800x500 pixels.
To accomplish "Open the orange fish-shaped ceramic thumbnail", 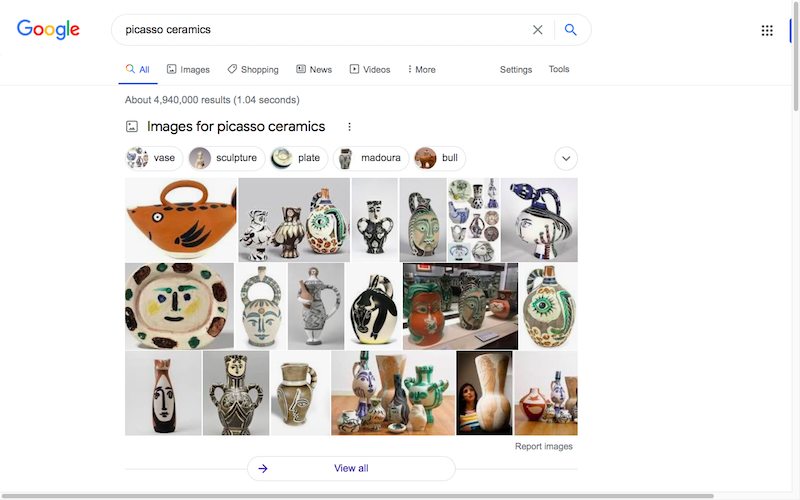I will (x=181, y=220).
